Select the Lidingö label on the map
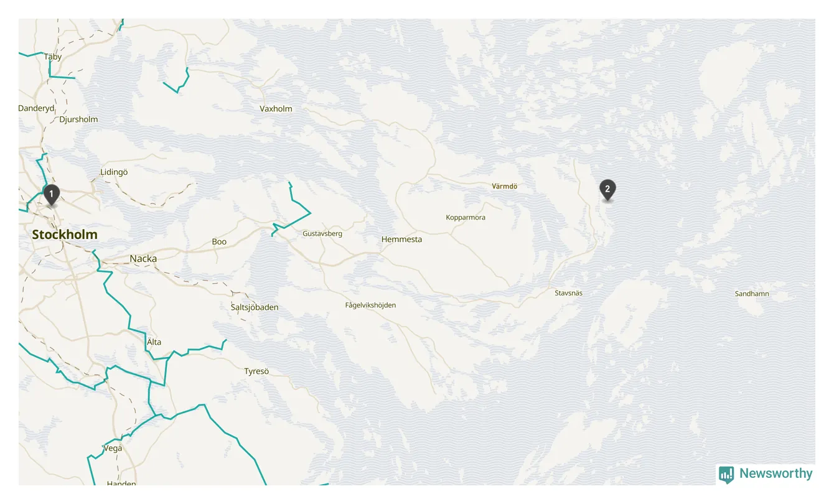This screenshot has width=834, height=504. tap(114, 172)
